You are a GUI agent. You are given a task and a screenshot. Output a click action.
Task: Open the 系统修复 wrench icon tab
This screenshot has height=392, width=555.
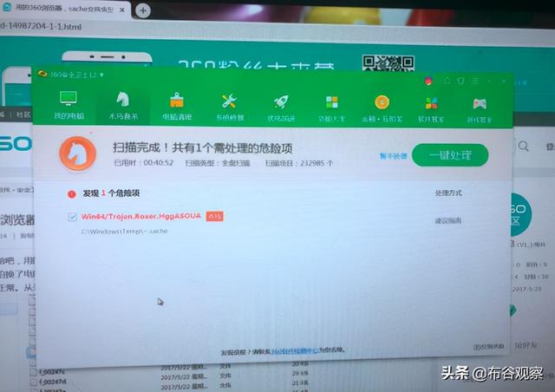point(229,107)
